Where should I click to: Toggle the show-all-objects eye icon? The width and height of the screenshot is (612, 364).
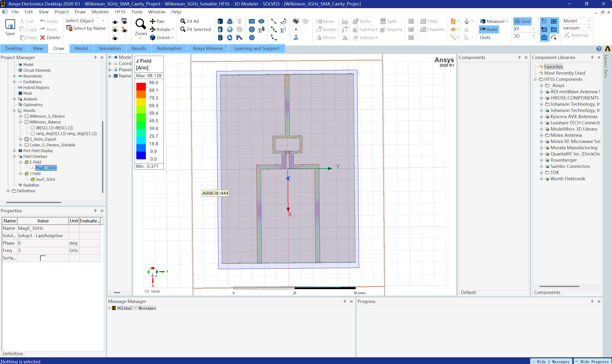115,22
